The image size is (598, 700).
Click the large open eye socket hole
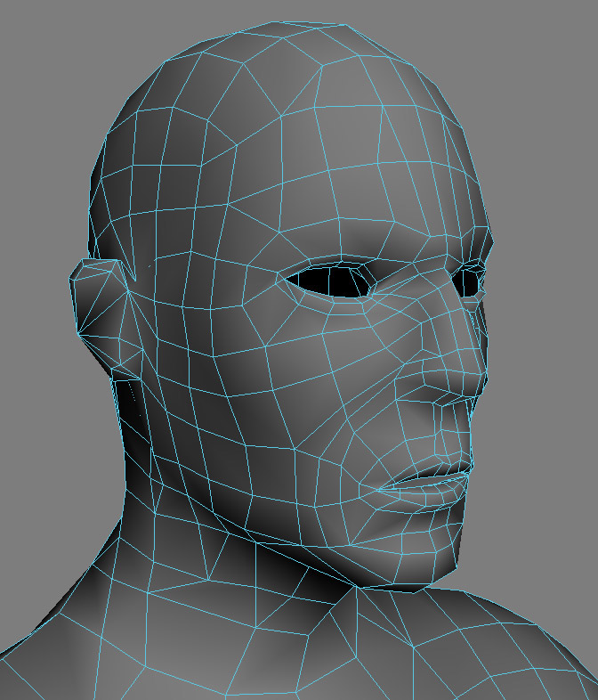pyautogui.click(x=331, y=281)
